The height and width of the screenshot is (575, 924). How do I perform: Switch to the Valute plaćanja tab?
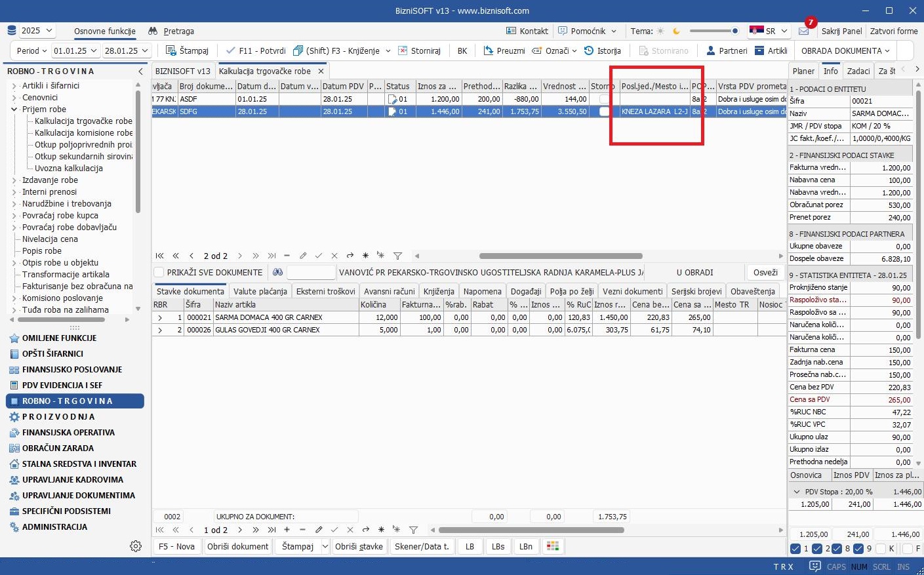tap(260, 291)
